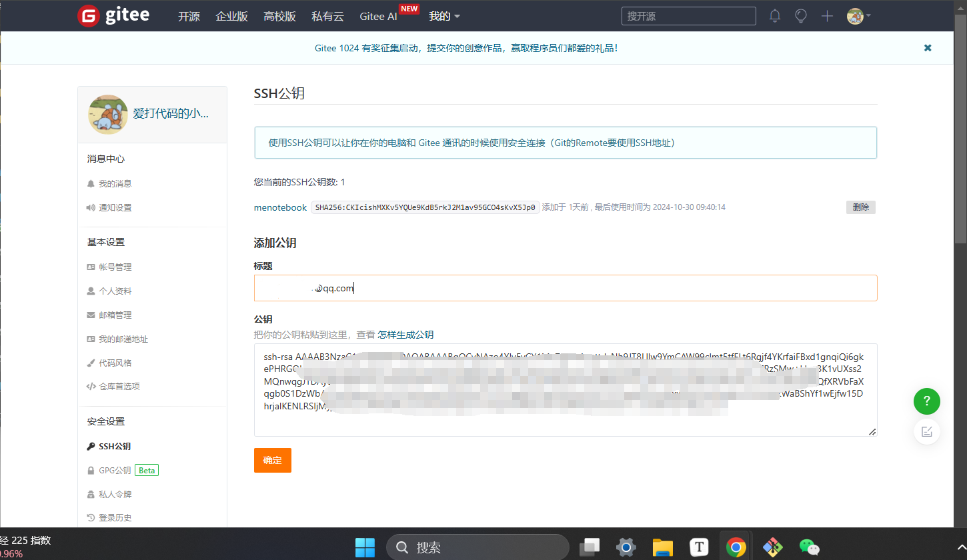Screen dimensions: 967x560
Task: Select the SSH公钥 key icon in sidebar
Action: pos(91,446)
